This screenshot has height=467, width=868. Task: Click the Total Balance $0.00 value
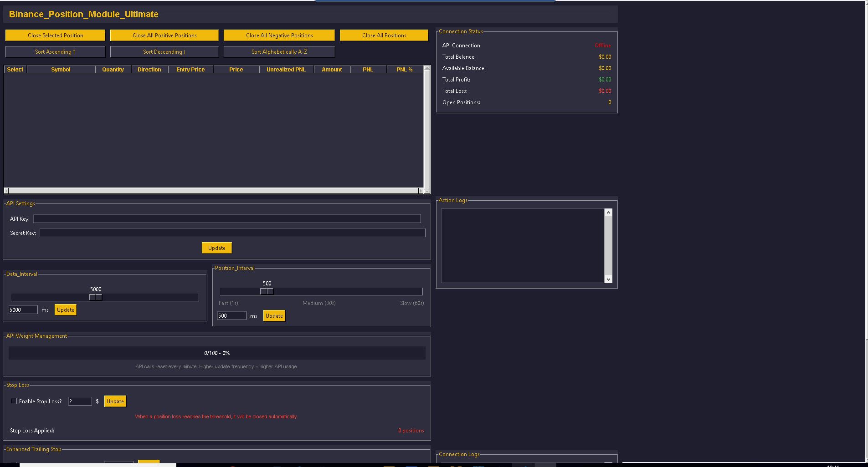pyautogui.click(x=605, y=57)
